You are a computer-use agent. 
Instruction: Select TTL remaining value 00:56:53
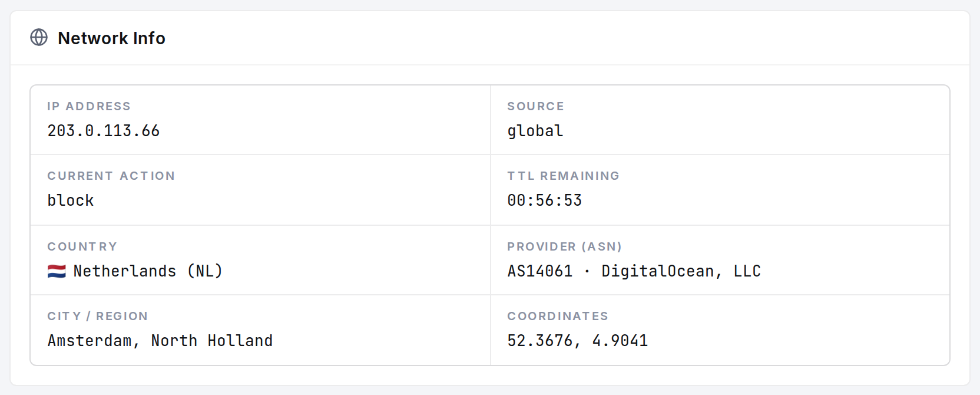pyautogui.click(x=545, y=200)
